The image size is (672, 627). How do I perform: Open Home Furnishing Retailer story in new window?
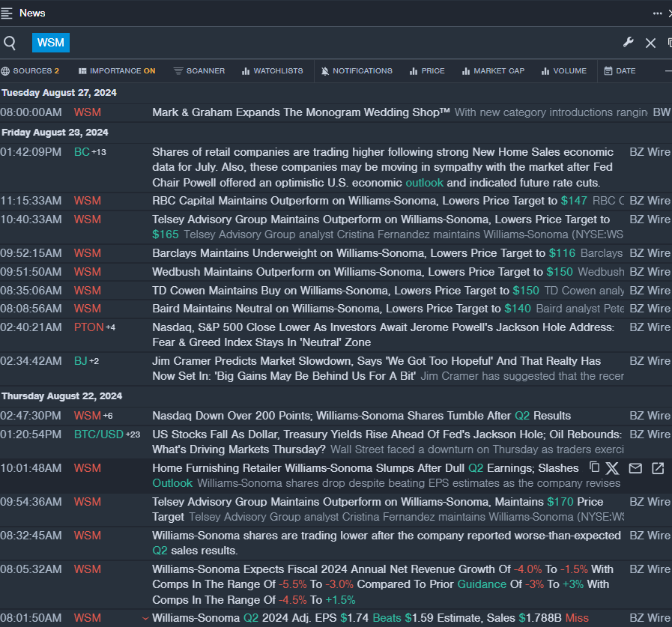click(658, 468)
